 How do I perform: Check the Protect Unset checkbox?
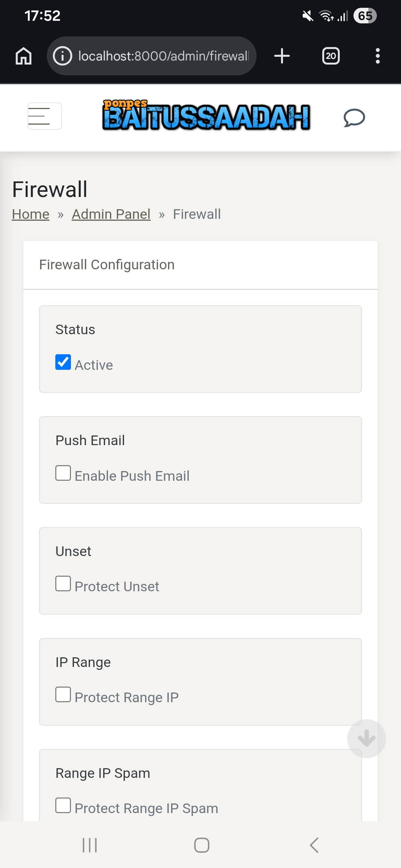(x=63, y=583)
